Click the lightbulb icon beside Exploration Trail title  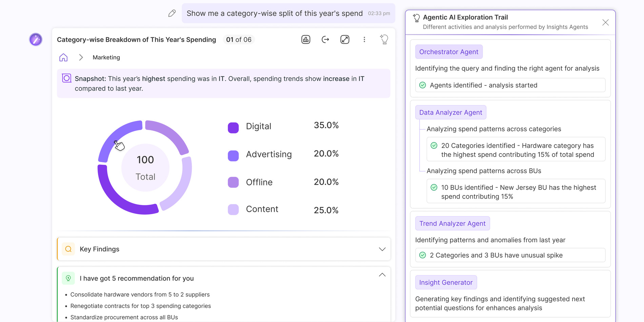tap(417, 18)
